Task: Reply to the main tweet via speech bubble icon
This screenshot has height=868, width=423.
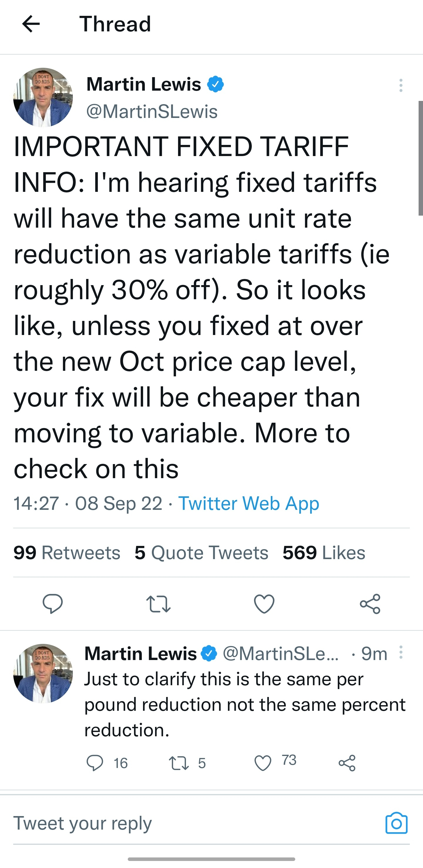Action: (53, 603)
